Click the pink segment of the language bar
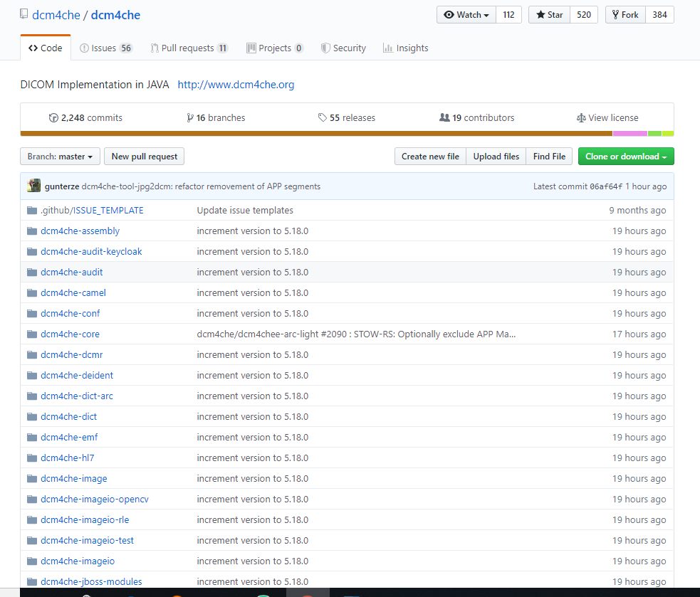 [630, 133]
